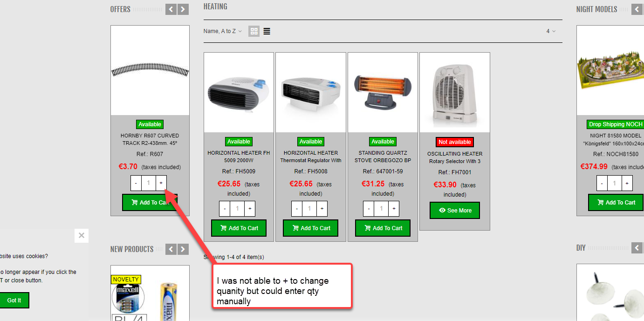The image size is (644, 321).
Task: Switch to list view layout
Action: pyautogui.click(x=267, y=31)
